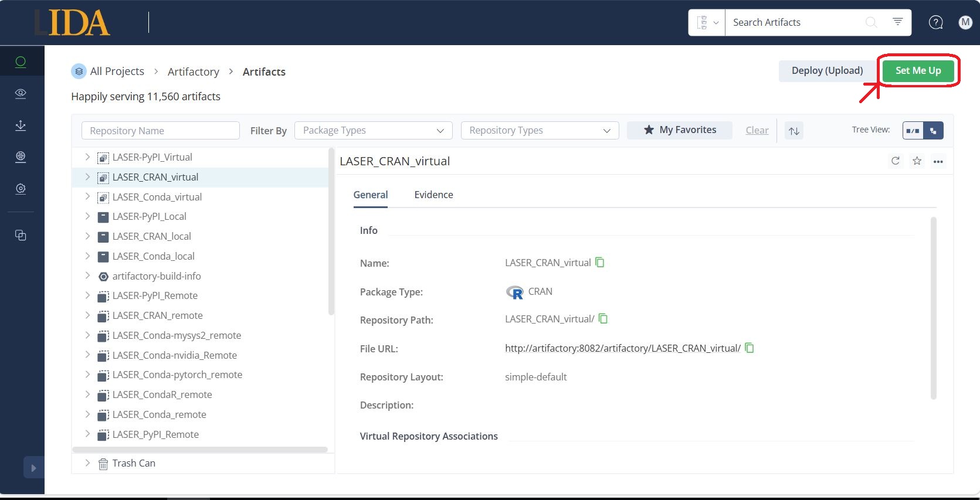The width and height of the screenshot is (980, 500).
Task: Select LASER_CRAN_remote repository
Action: pos(157,315)
